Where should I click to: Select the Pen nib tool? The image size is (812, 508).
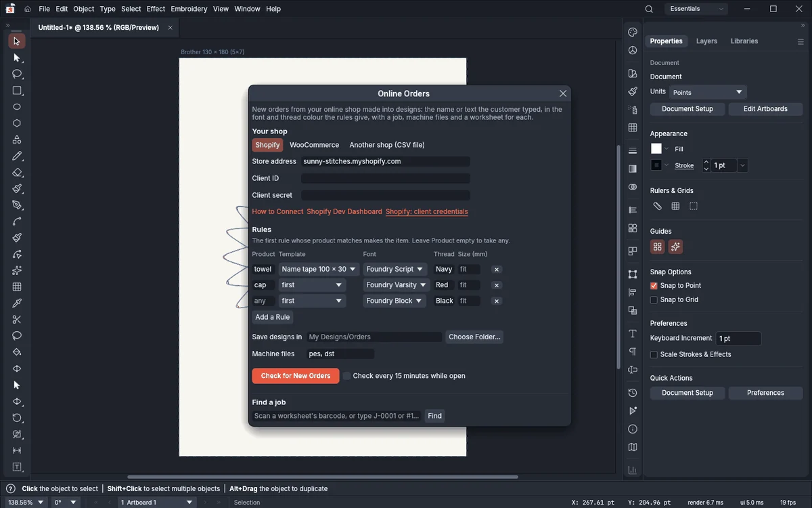point(18,205)
